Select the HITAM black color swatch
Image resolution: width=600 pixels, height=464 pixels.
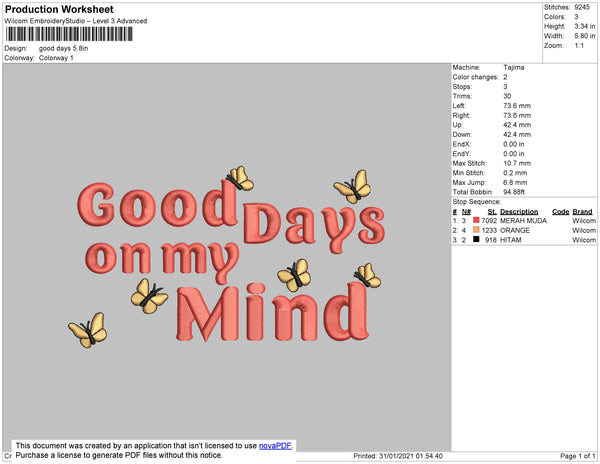[x=476, y=239]
